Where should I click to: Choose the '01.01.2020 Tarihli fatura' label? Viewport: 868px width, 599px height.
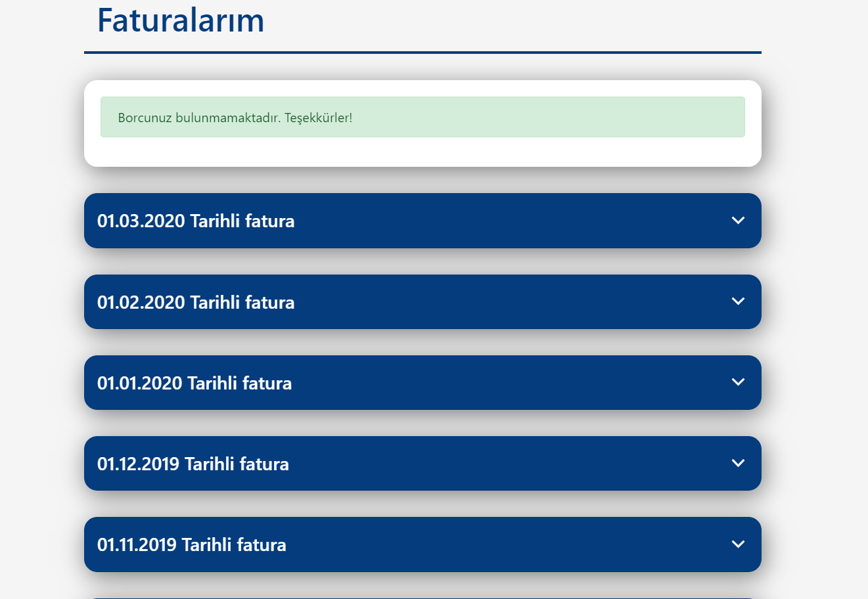coord(194,383)
